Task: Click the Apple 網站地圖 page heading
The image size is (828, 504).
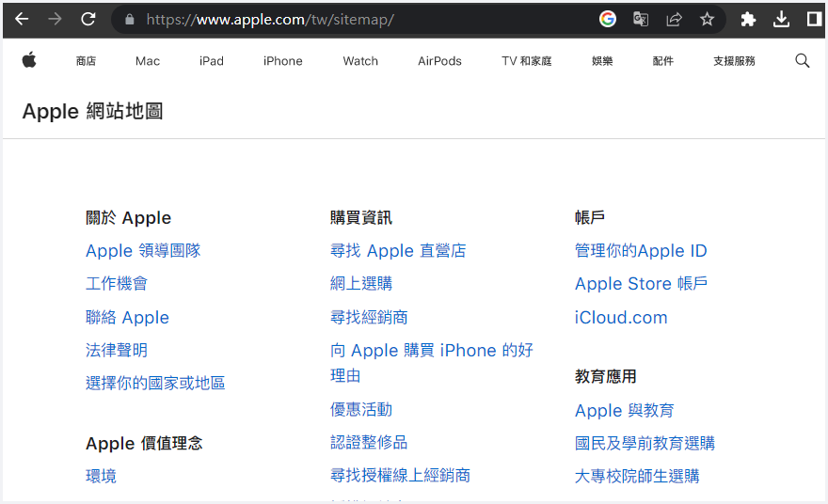Action: 92,111
